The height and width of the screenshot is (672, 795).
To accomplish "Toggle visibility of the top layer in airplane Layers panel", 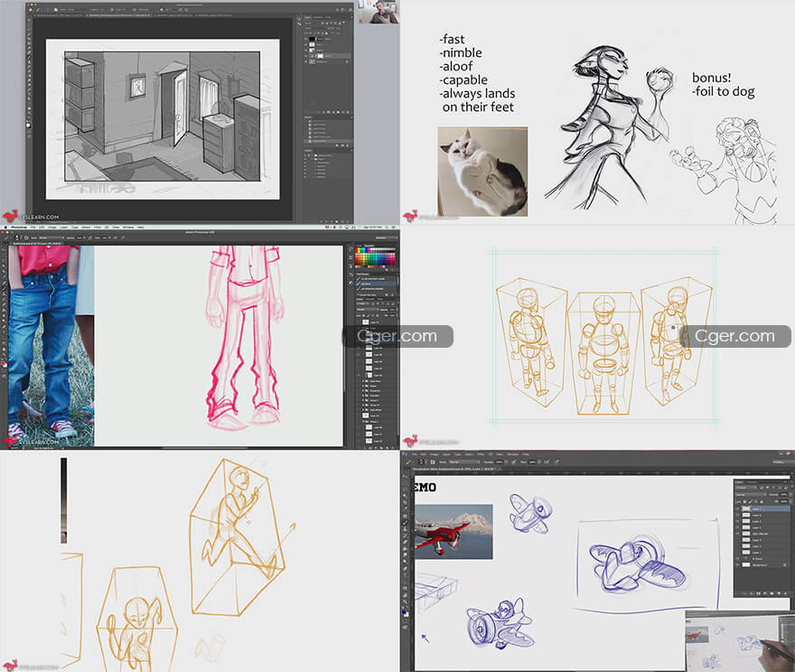I will tap(738, 509).
